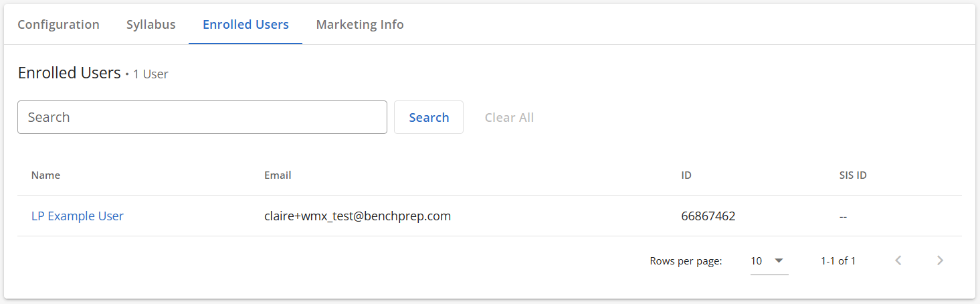Screen dimensions: 980x304
Task: Click the Enrolled Users section heading
Action: pos(69,73)
